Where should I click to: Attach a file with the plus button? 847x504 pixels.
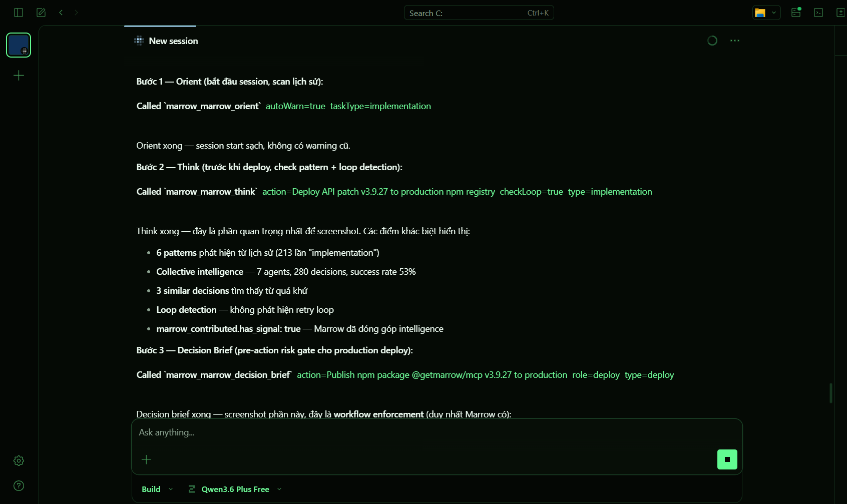click(146, 459)
